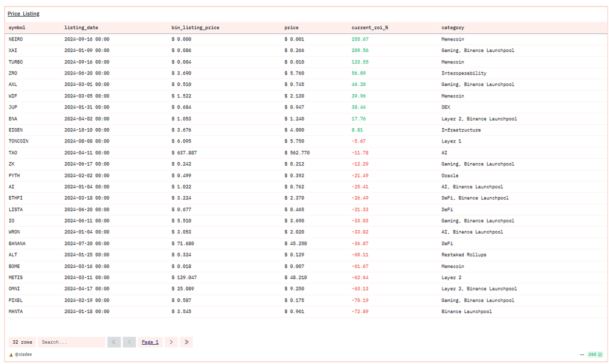Click the 133.55 ROI value
Image resolution: width=609 pixels, height=364 pixels.
pos(360,62)
